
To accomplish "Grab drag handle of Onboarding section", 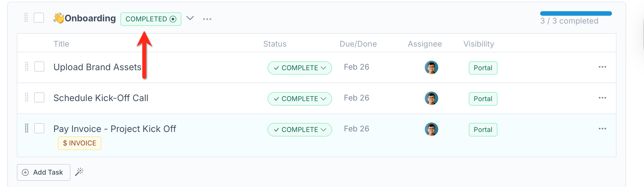I will tap(26, 17).
